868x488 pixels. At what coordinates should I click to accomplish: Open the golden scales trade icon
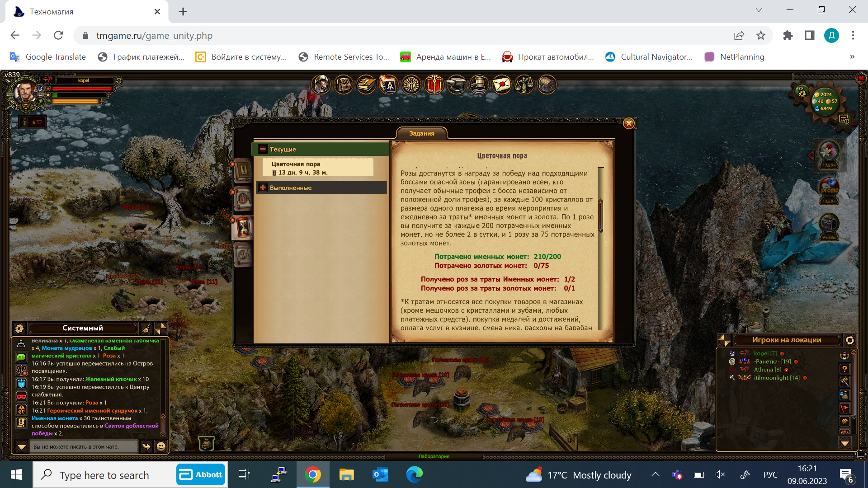tap(524, 84)
